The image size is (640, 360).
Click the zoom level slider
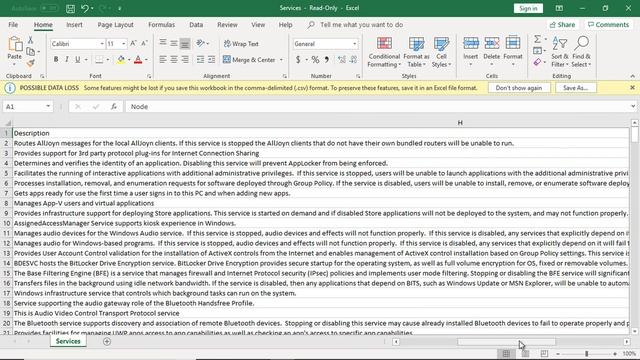[x=586, y=354]
